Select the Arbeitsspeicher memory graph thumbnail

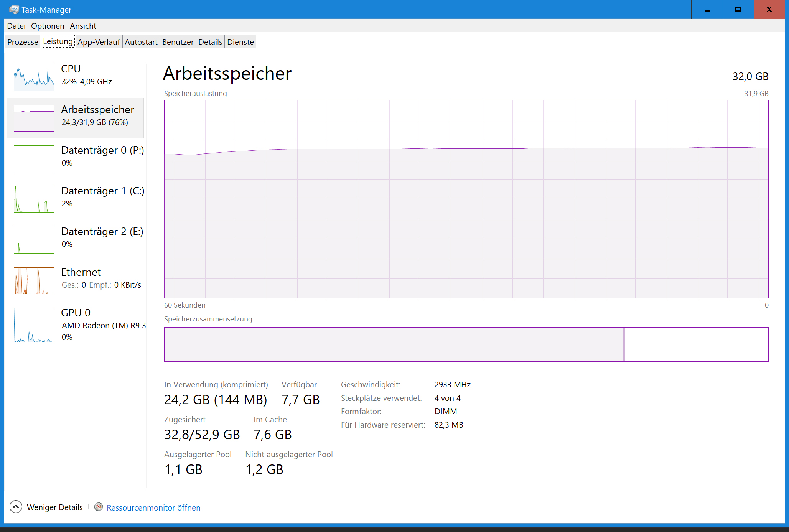click(34, 118)
